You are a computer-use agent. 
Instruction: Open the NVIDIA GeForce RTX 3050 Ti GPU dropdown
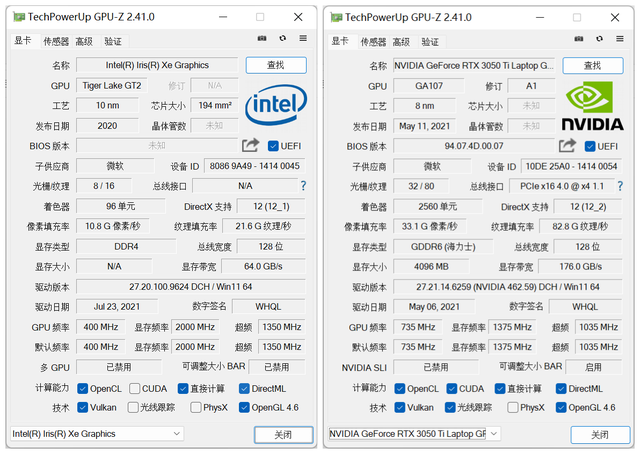(x=414, y=434)
